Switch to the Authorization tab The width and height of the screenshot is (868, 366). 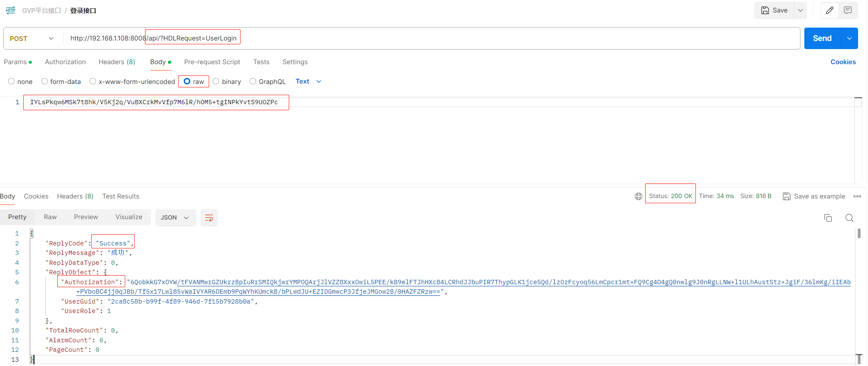(x=65, y=62)
